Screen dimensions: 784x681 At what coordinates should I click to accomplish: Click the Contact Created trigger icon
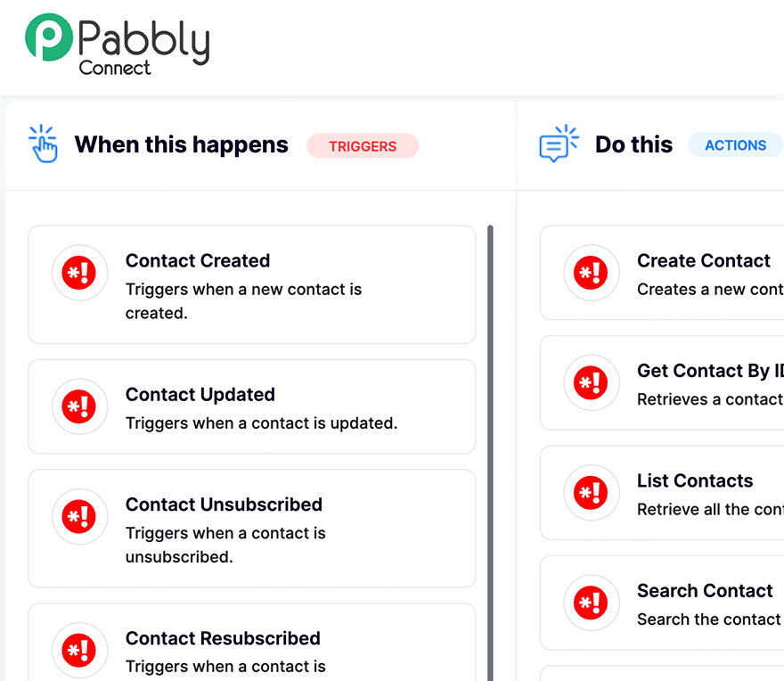(80, 273)
